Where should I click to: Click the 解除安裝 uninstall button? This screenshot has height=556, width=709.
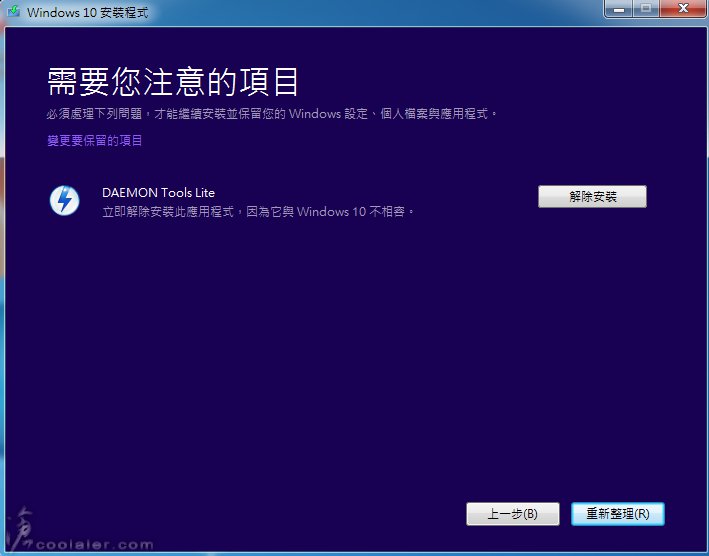(x=592, y=197)
